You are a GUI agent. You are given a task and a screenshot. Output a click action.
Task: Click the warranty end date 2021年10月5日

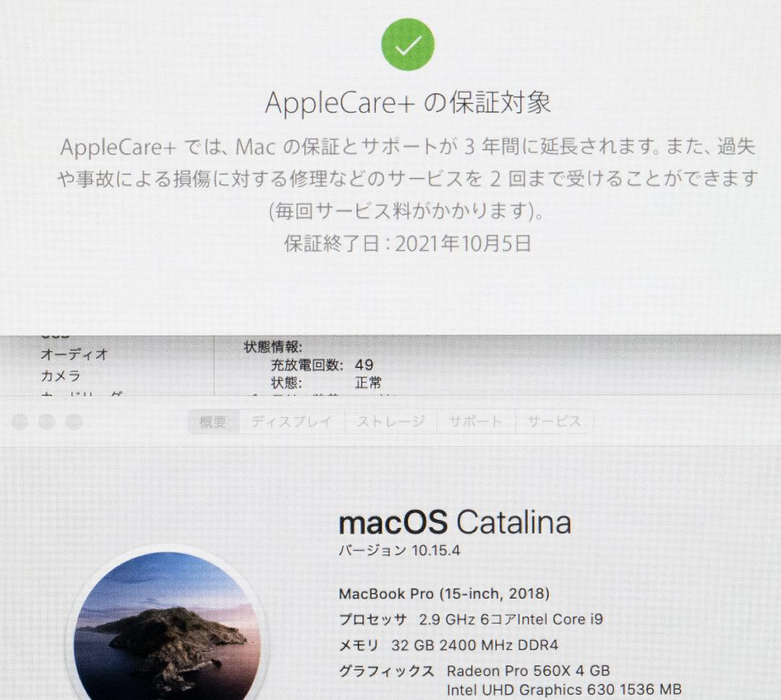coord(464,244)
